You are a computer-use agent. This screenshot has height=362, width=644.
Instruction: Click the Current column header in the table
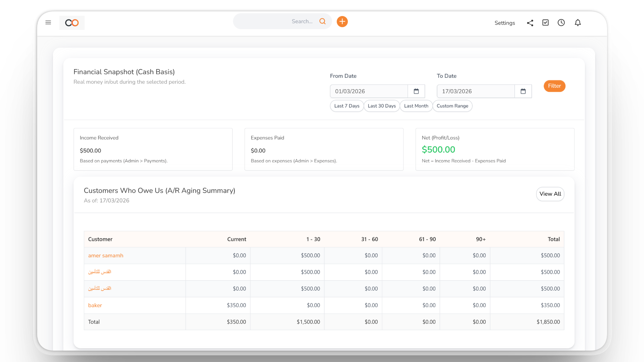tap(236, 239)
